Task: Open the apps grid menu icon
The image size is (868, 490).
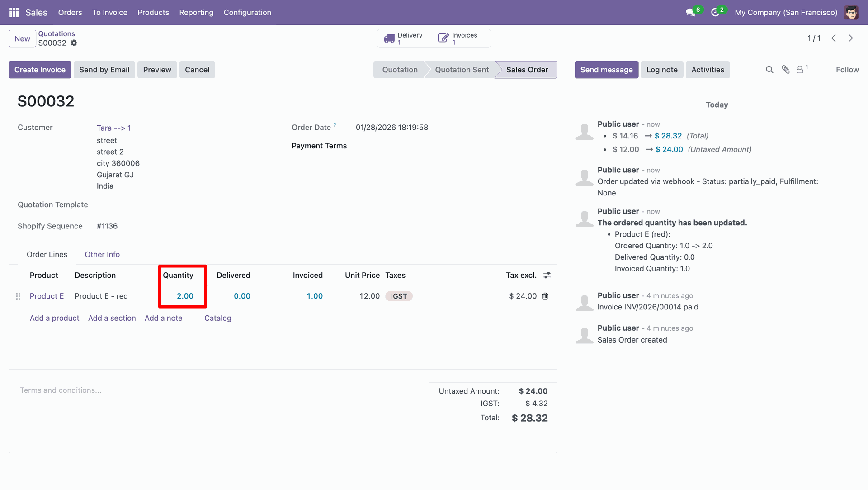Action: point(14,13)
